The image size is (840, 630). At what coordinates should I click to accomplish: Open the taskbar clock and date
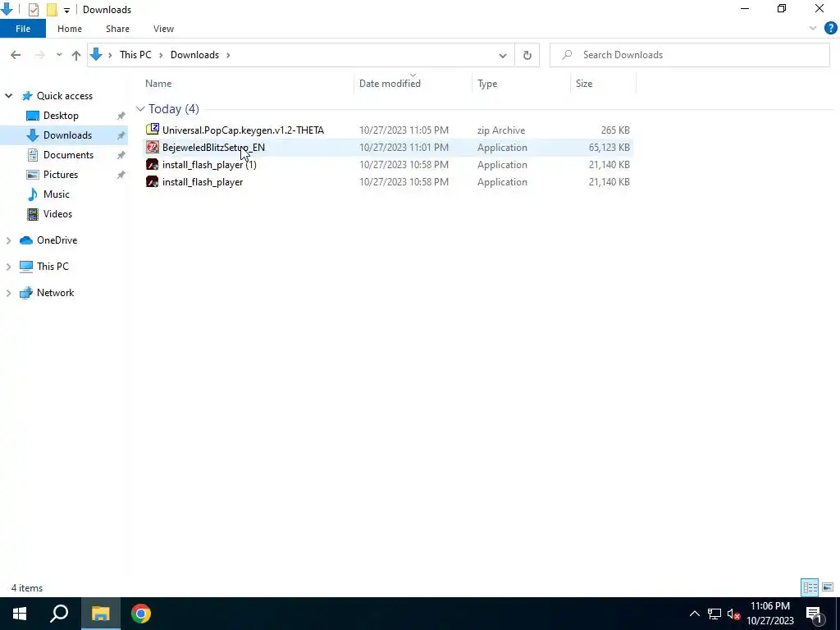tap(769, 614)
